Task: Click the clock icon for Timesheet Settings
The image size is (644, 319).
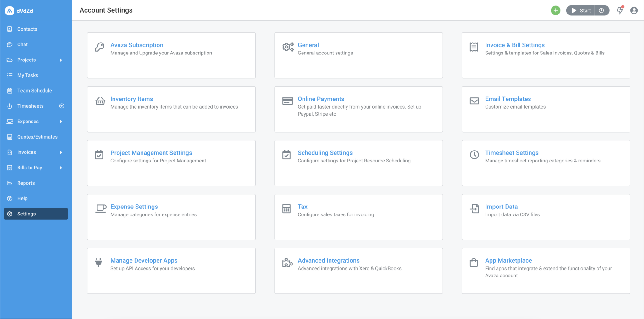Action: coord(474,155)
